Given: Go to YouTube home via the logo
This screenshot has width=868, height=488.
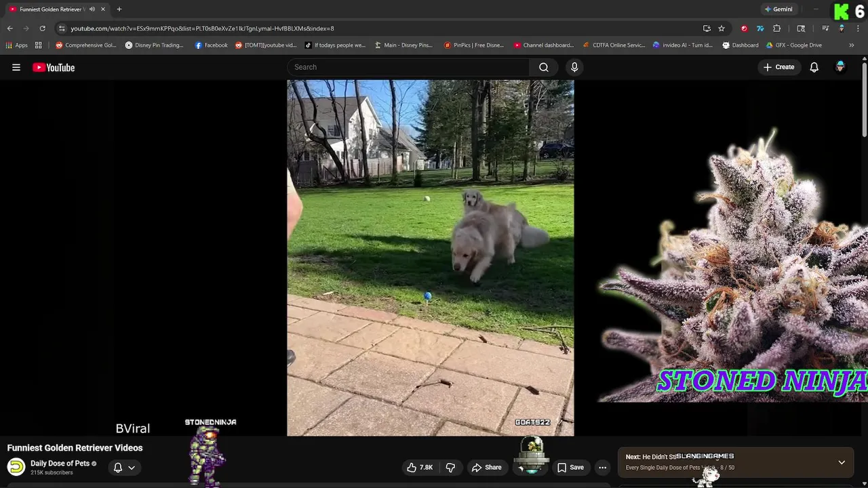Looking at the screenshot, I should (54, 67).
